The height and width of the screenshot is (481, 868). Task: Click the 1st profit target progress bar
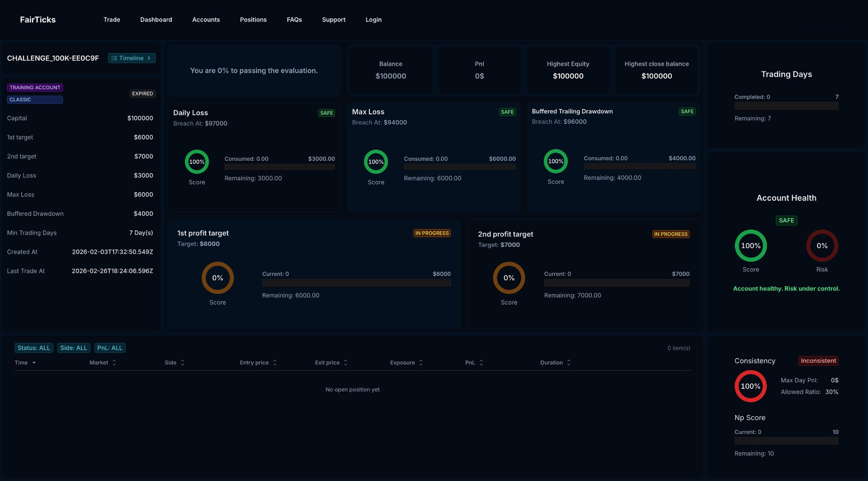[x=356, y=283]
